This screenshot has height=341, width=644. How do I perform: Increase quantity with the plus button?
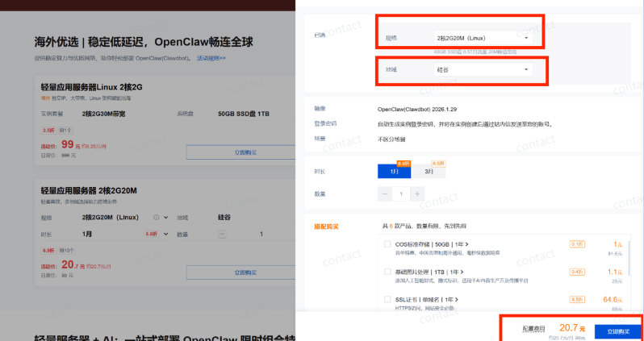pyautogui.click(x=417, y=194)
